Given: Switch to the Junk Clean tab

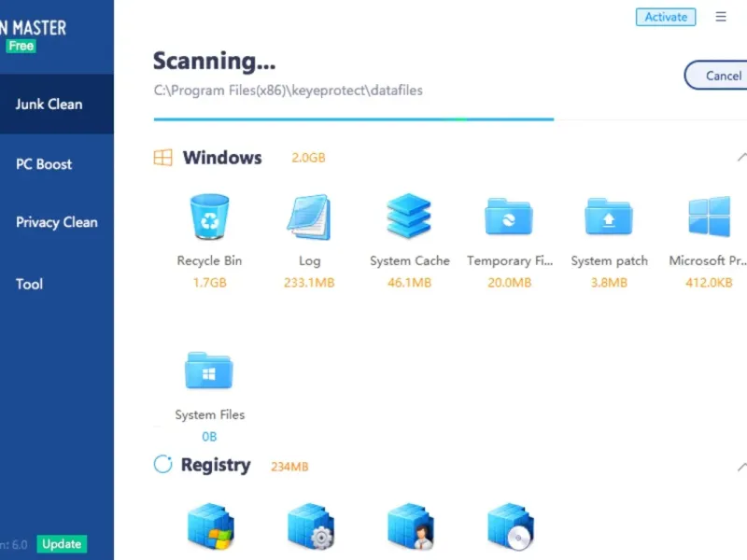Looking at the screenshot, I should point(57,104).
